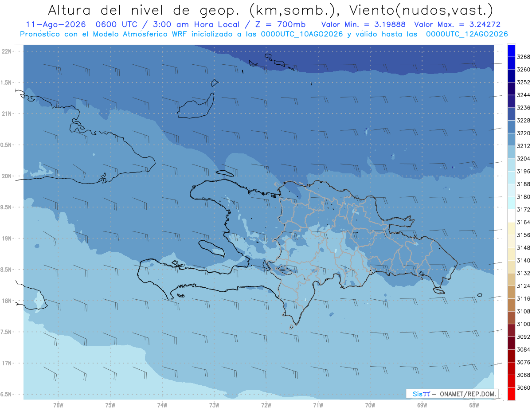This screenshot has width=532, height=411.
Task: Click the "76W" longitude axis label
Action: pyautogui.click(x=58, y=405)
